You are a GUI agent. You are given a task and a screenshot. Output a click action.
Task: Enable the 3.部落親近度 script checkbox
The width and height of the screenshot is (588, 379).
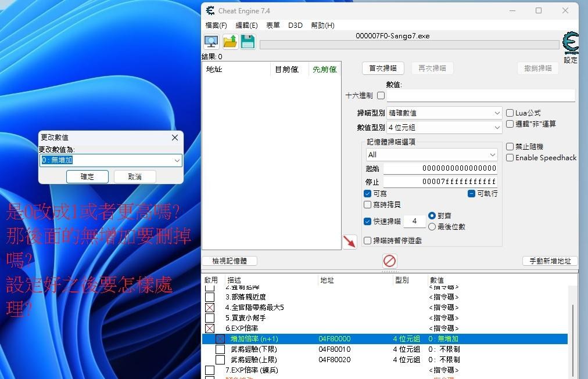tap(210, 297)
